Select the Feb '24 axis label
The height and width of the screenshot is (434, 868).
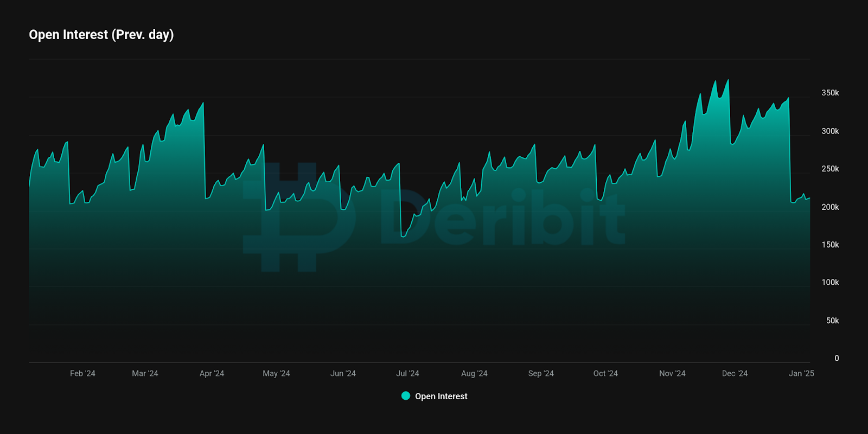82,373
